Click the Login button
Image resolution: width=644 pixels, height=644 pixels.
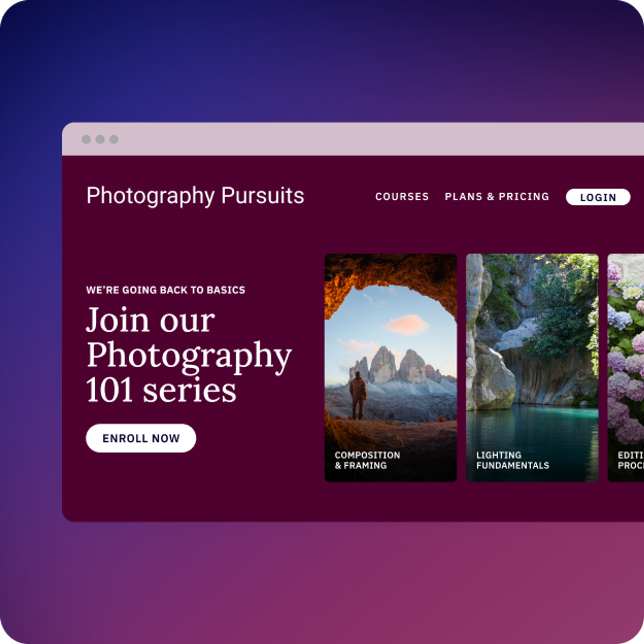(598, 197)
